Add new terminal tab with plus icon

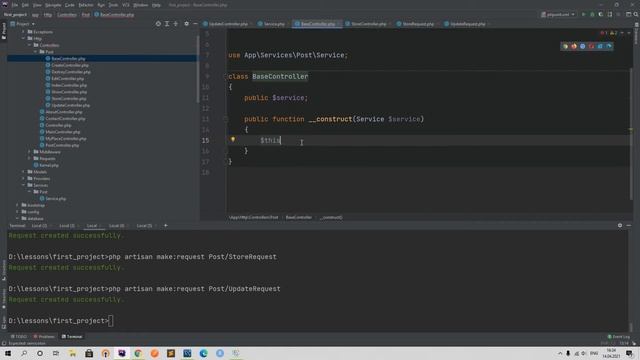point(165,225)
